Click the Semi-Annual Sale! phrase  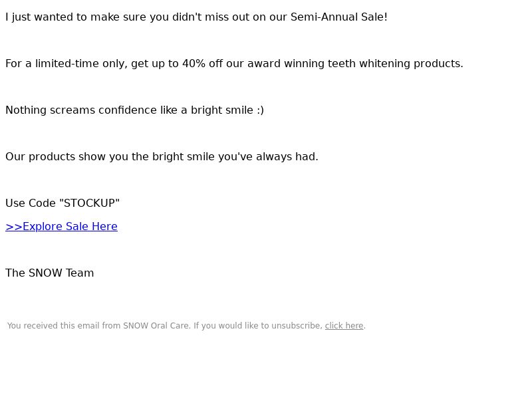click(x=339, y=17)
